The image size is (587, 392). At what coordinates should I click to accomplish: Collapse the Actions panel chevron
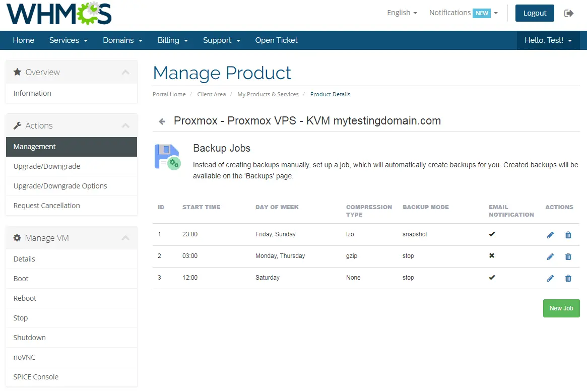[x=125, y=125]
